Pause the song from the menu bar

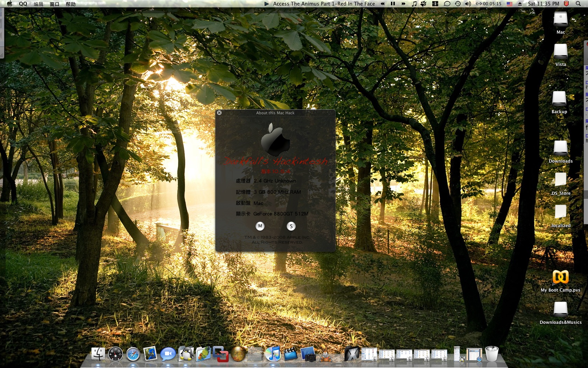tap(393, 4)
